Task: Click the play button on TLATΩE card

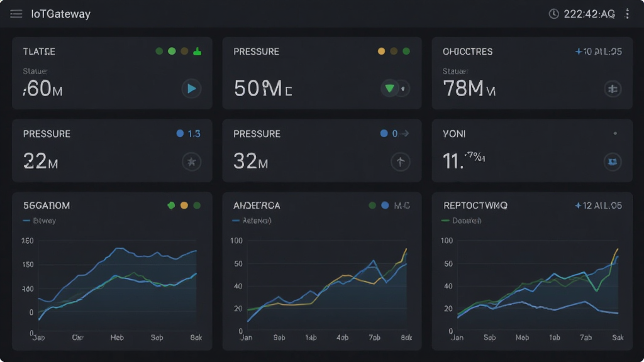Action: coord(191,89)
